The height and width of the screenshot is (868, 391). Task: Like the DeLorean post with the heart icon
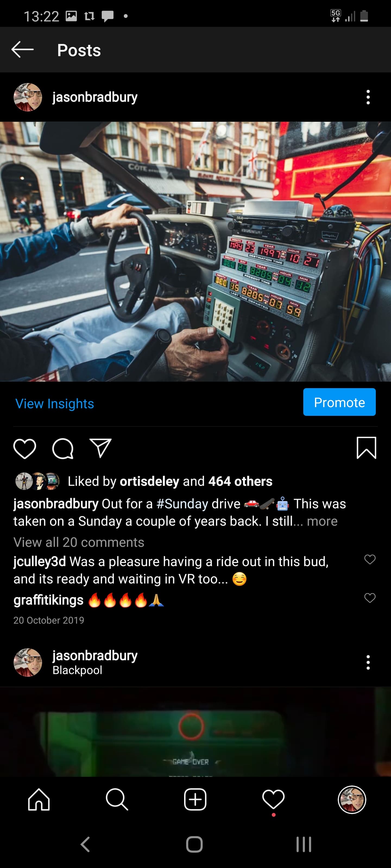(25, 448)
